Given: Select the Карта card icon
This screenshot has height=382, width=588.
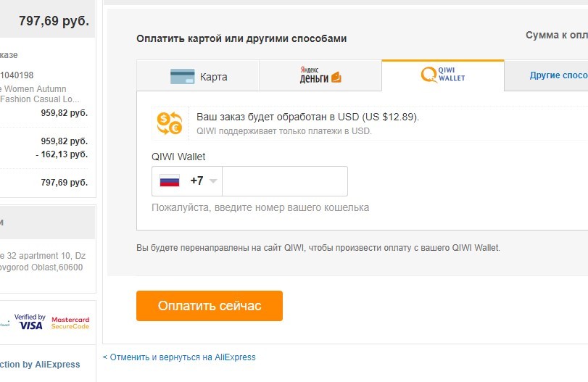Looking at the screenshot, I should point(182,77).
